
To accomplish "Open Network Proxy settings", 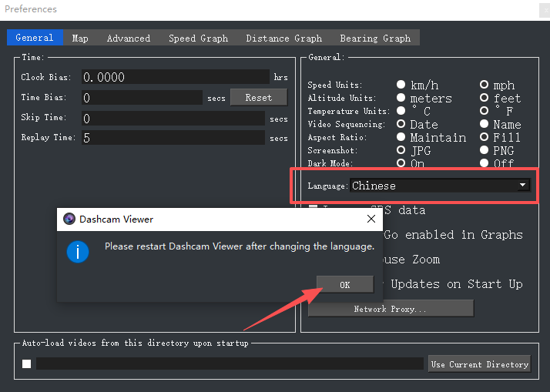I will pyautogui.click(x=391, y=309).
